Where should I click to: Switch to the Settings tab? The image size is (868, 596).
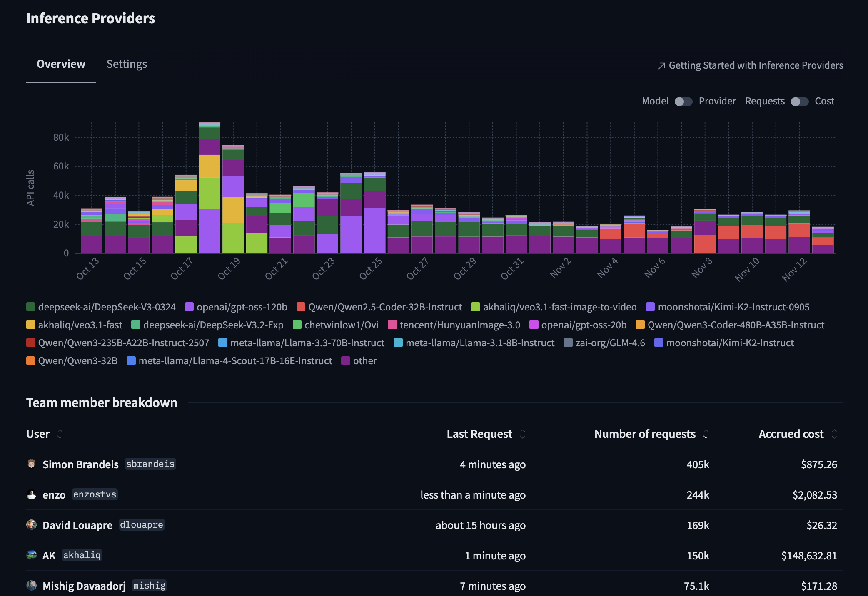pos(127,64)
